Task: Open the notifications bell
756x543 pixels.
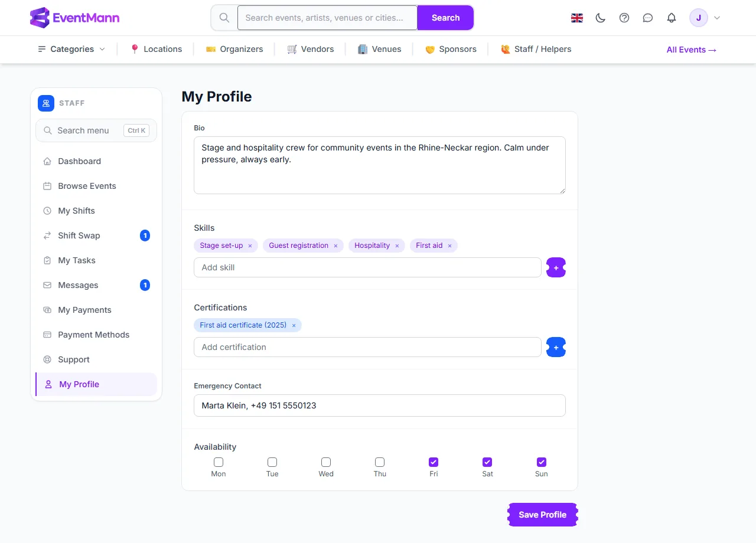Action: tap(672, 18)
